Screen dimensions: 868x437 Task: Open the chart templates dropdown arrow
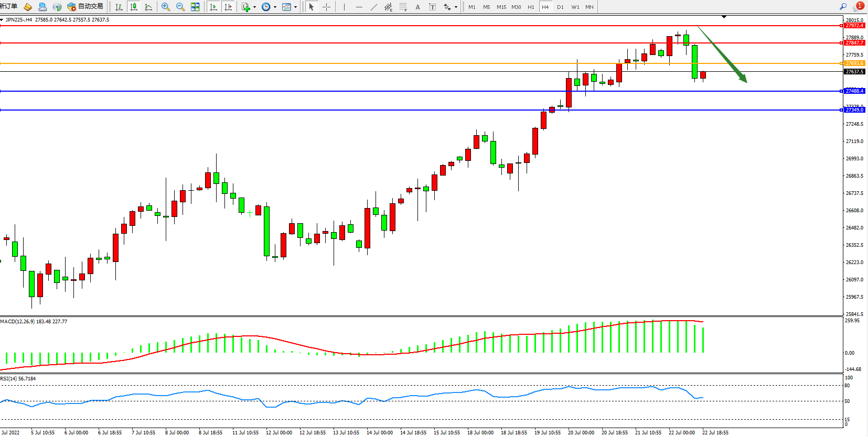(x=295, y=7)
